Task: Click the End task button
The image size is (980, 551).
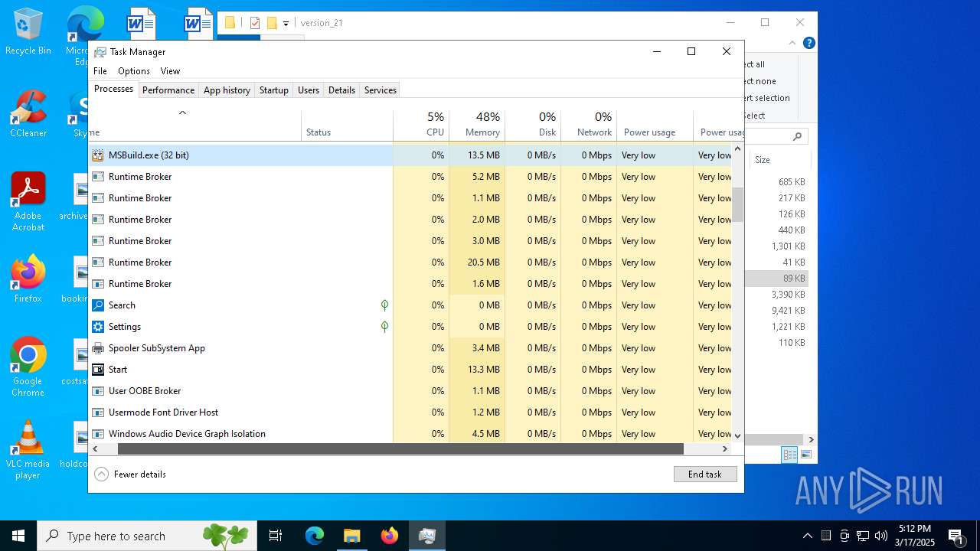Action: pos(705,474)
